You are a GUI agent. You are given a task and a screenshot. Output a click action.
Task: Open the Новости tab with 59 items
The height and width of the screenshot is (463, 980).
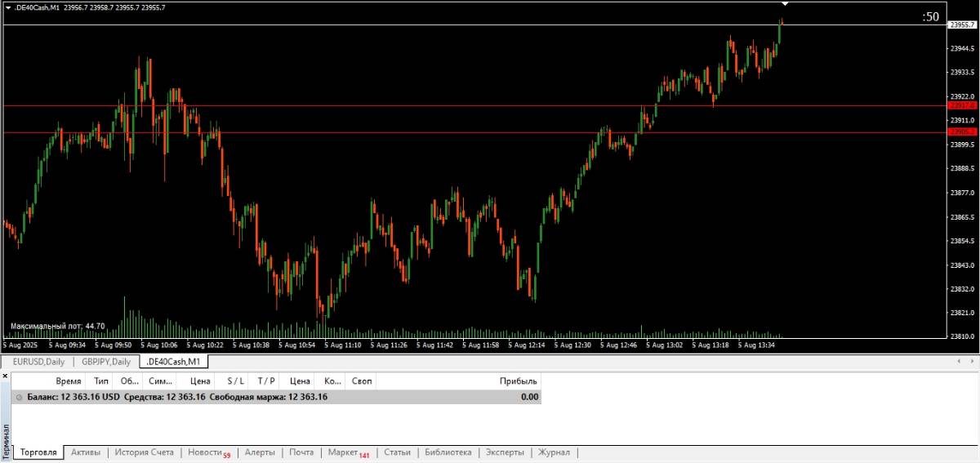(x=207, y=452)
